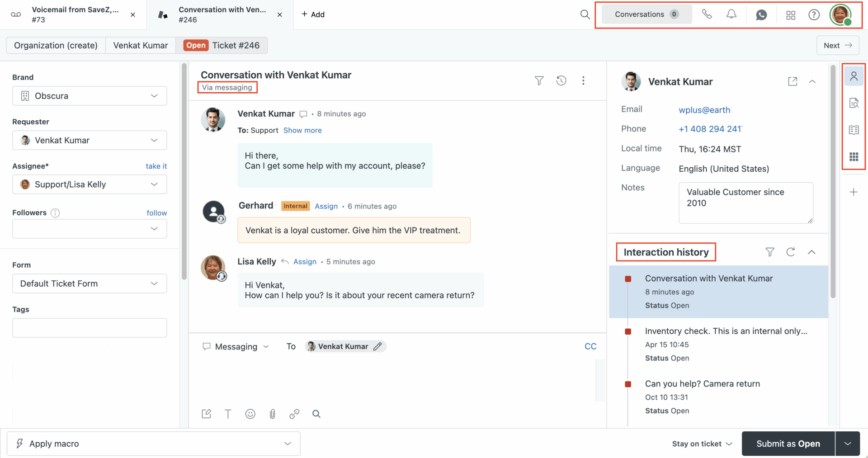Click Add to open a new tab
Screen dimensions: 868x458
click(x=312, y=14)
